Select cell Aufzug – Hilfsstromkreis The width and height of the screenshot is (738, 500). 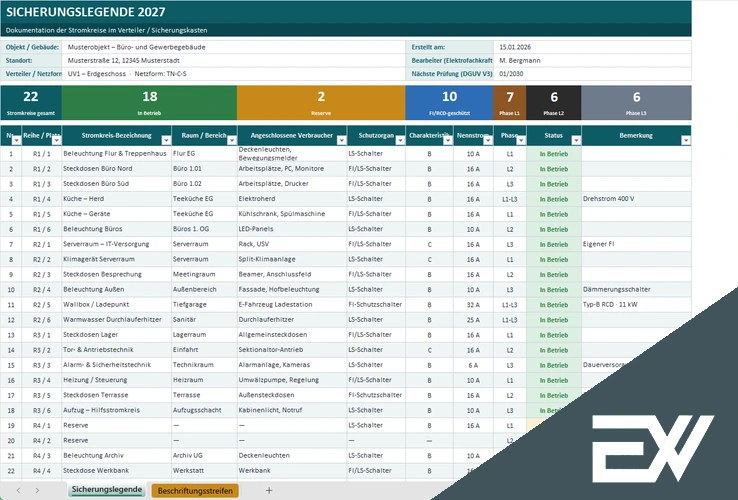coord(116,410)
